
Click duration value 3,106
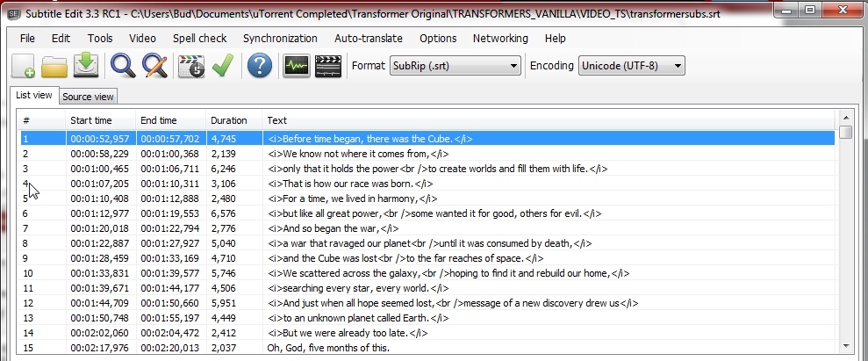(x=223, y=184)
